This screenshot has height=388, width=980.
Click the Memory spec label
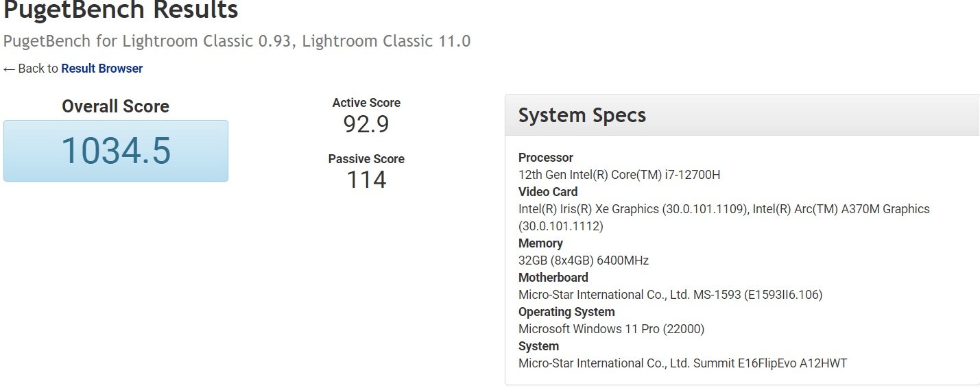(540, 243)
